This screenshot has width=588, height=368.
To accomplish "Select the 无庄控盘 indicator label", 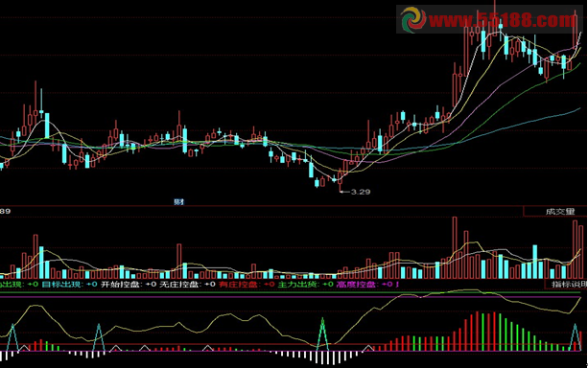I will click(x=180, y=285).
